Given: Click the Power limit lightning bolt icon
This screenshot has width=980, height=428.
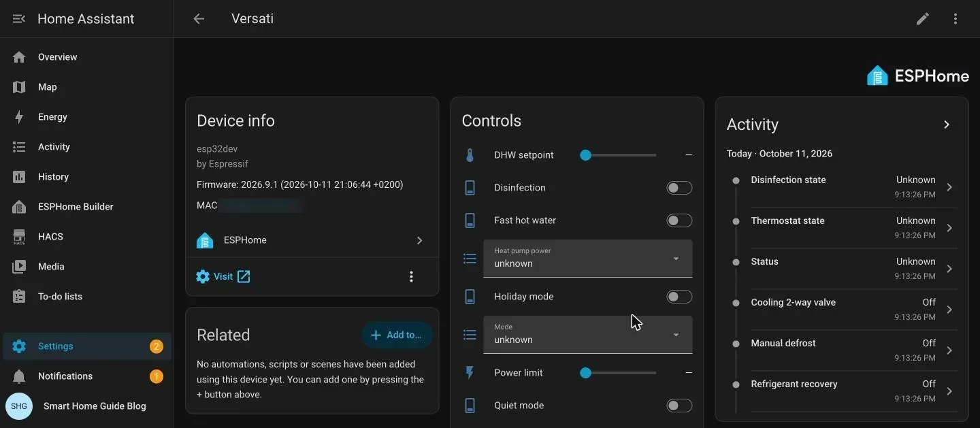Looking at the screenshot, I should coord(470,373).
